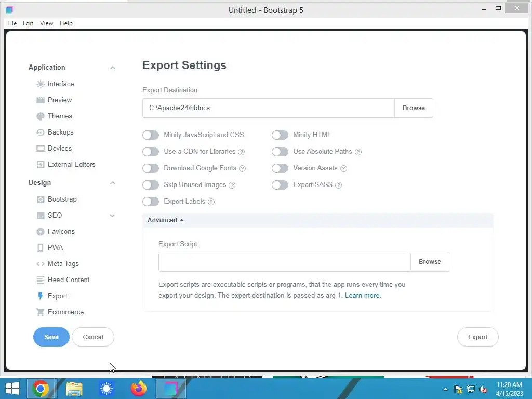Image resolution: width=532 pixels, height=399 pixels.
Task: Collapse the Application section chevron
Action: point(113,68)
